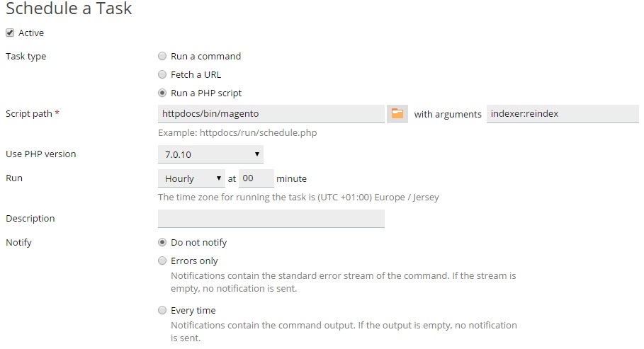Choose the Run a PHP script option
644x349 pixels.
162,93
